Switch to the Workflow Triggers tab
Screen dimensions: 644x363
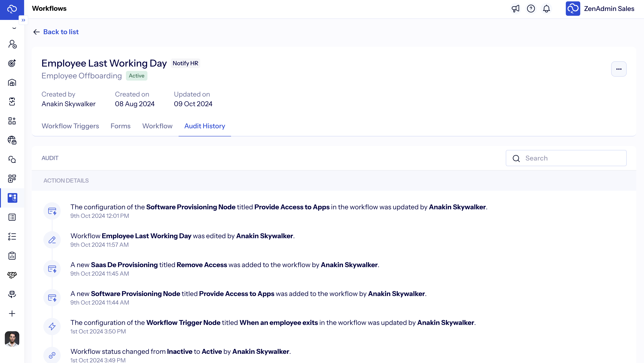pyautogui.click(x=70, y=126)
